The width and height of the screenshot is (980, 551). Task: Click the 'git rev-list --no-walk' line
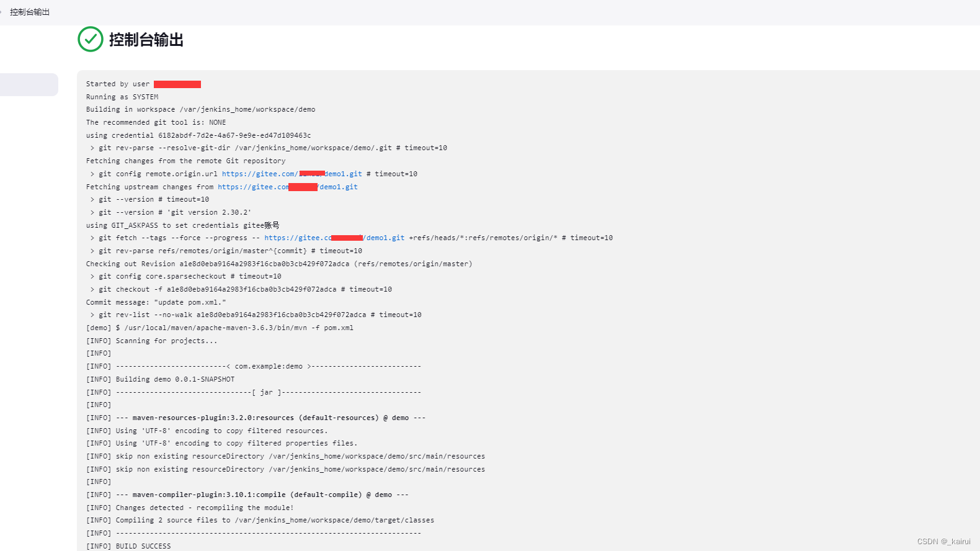coord(256,315)
